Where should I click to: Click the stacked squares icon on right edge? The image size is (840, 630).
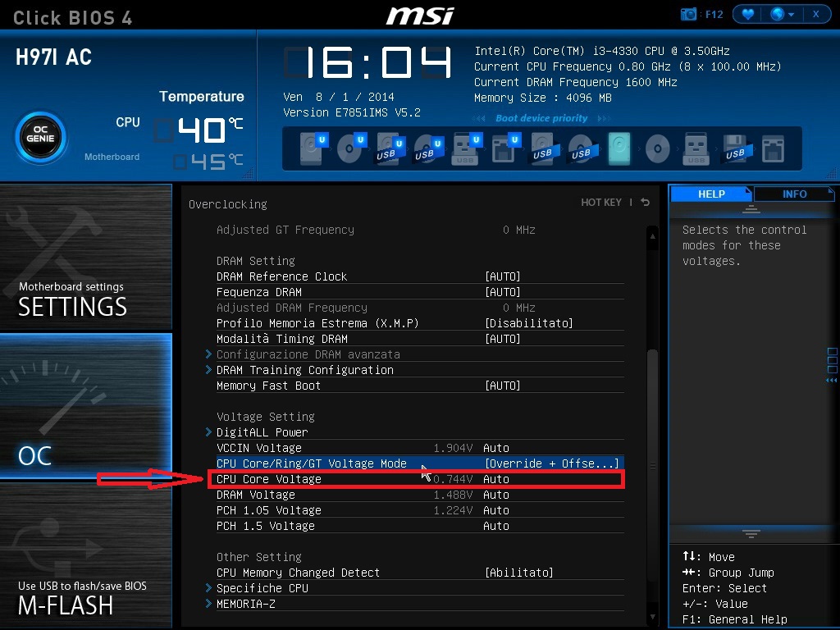click(832, 361)
